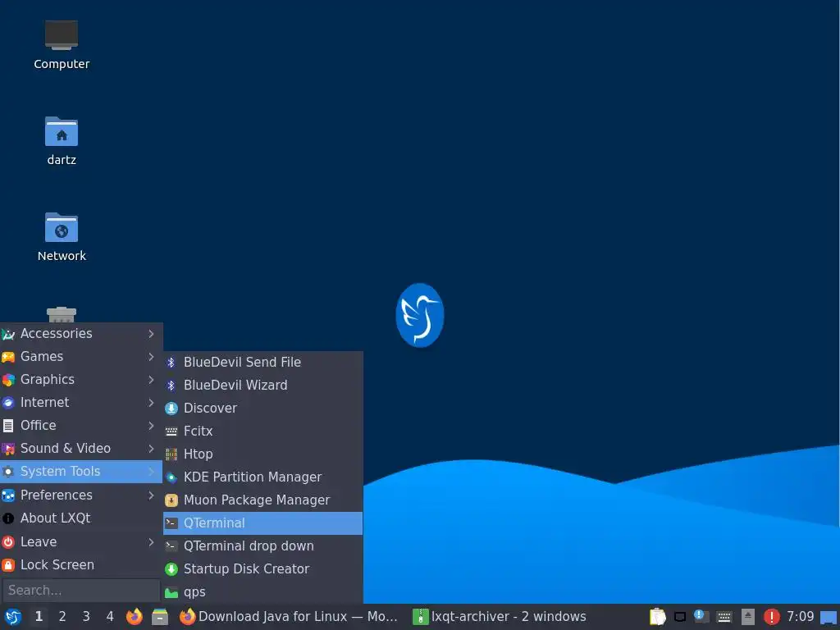The height and width of the screenshot is (630, 840).
Task: Select the System Tools category
Action: (81, 472)
